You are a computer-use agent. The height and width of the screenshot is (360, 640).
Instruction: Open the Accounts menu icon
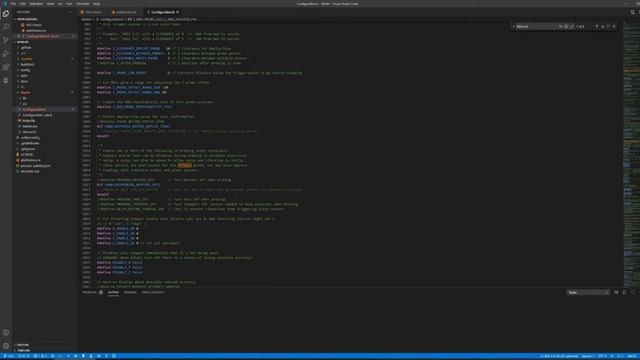(6, 333)
